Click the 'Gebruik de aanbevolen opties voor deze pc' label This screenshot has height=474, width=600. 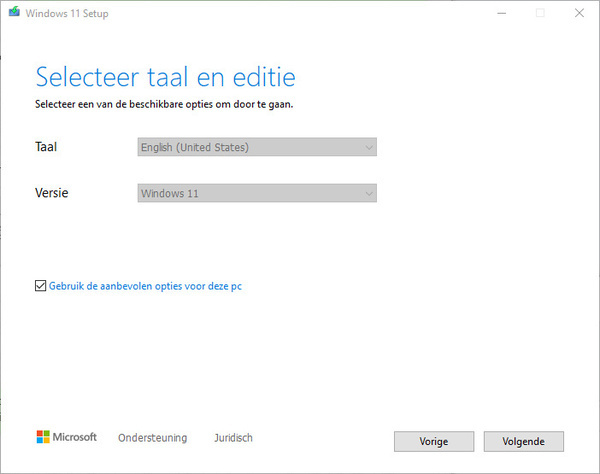(x=145, y=286)
